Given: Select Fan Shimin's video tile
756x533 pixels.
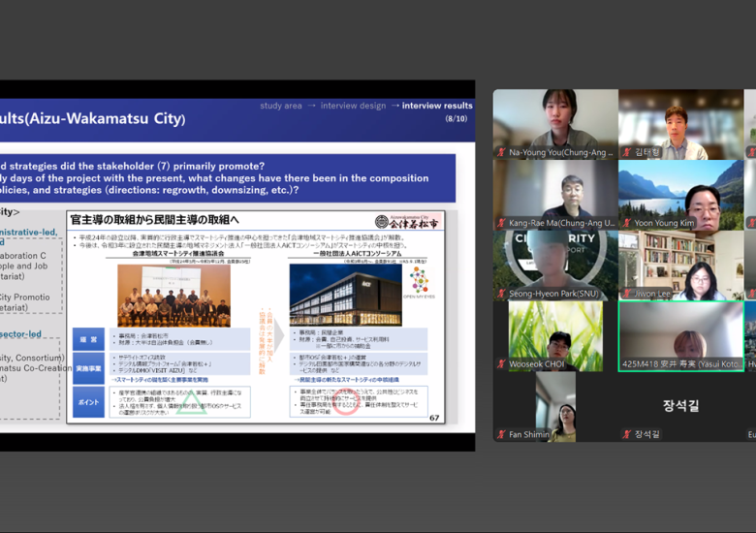Looking at the screenshot, I should [x=555, y=407].
